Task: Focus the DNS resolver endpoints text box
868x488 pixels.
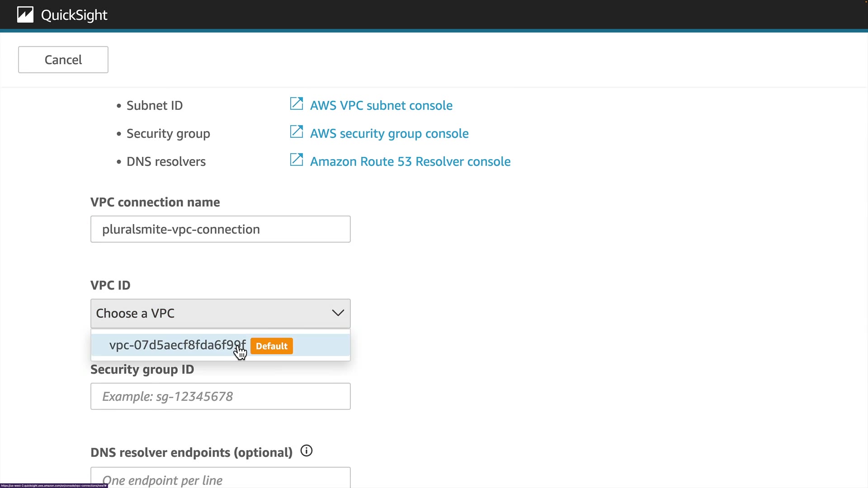Action: (221, 479)
